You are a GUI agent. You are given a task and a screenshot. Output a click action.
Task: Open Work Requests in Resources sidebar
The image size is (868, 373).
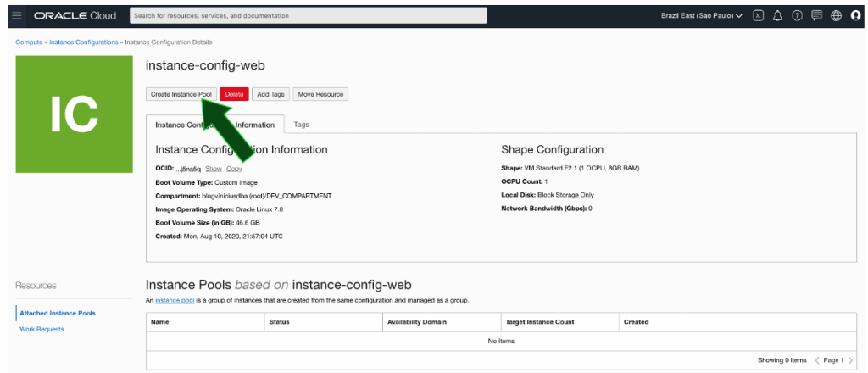pos(42,329)
